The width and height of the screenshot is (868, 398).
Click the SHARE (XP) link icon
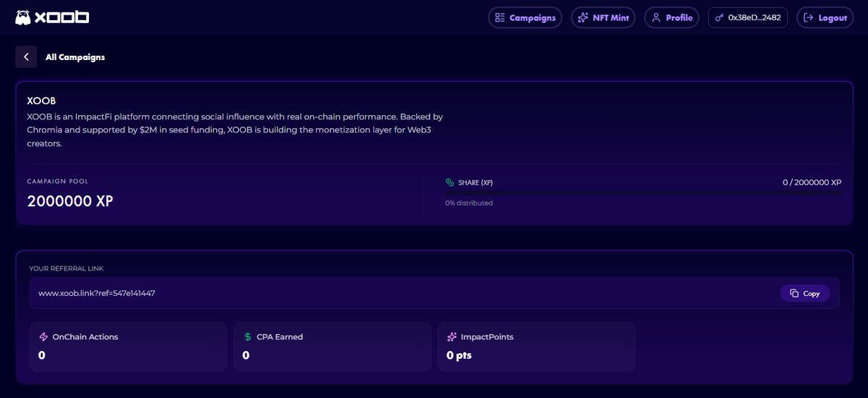coord(450,182)
